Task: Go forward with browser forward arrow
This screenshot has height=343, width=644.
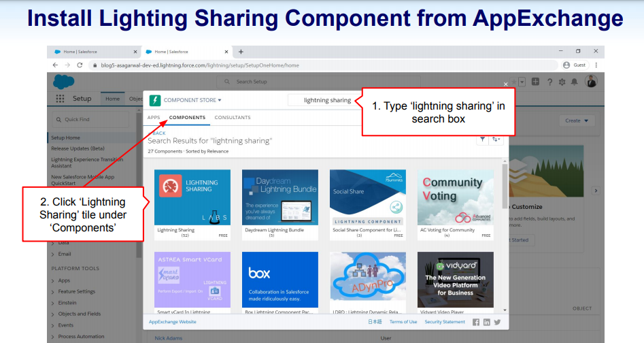Action: coord(67,65)
